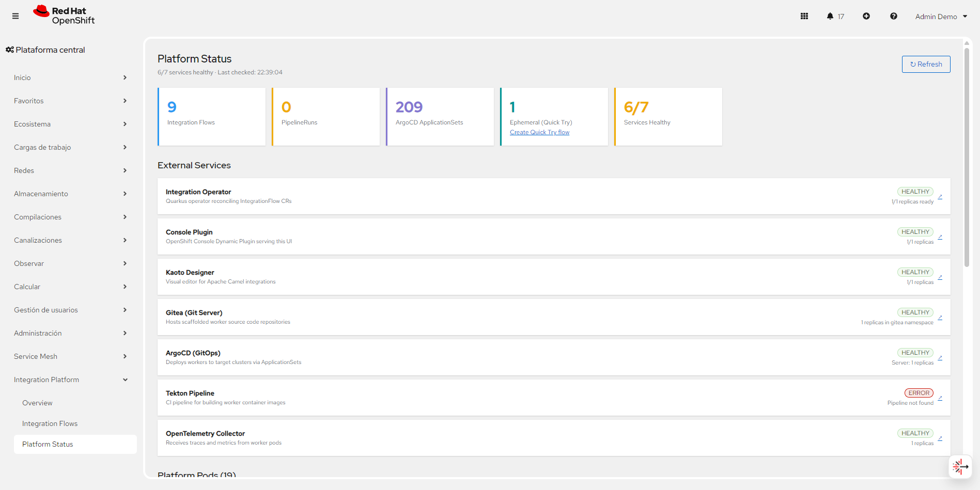Expand the Observar section
This screenshot has height=490, width=980.
[x=71, y=263]
